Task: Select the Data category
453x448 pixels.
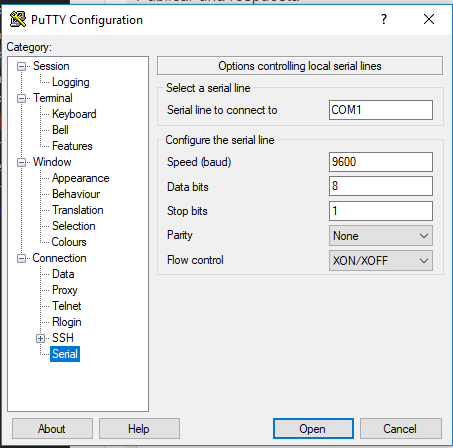Action: click(63, 274)
